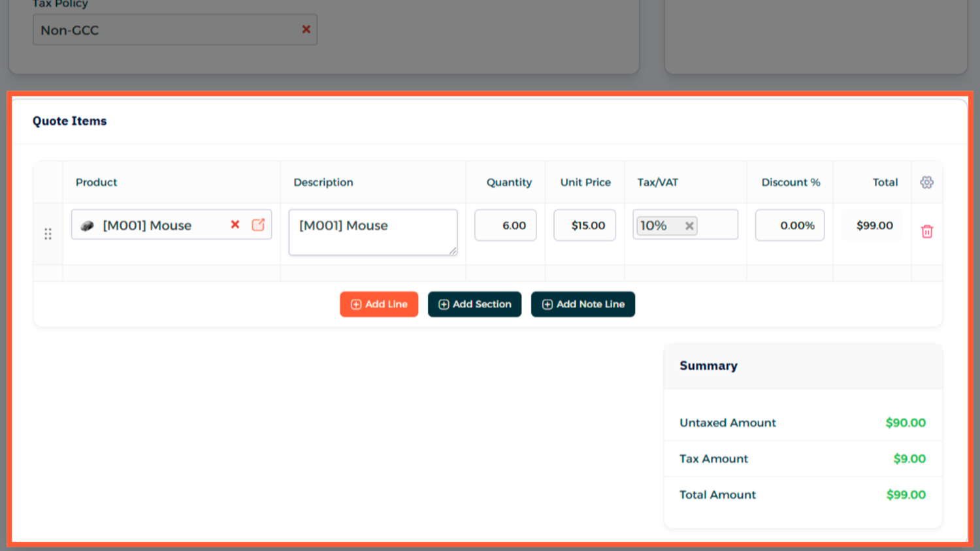Click the Discount % input field
This screenshot has width=980, height=551.
[789, 225]
